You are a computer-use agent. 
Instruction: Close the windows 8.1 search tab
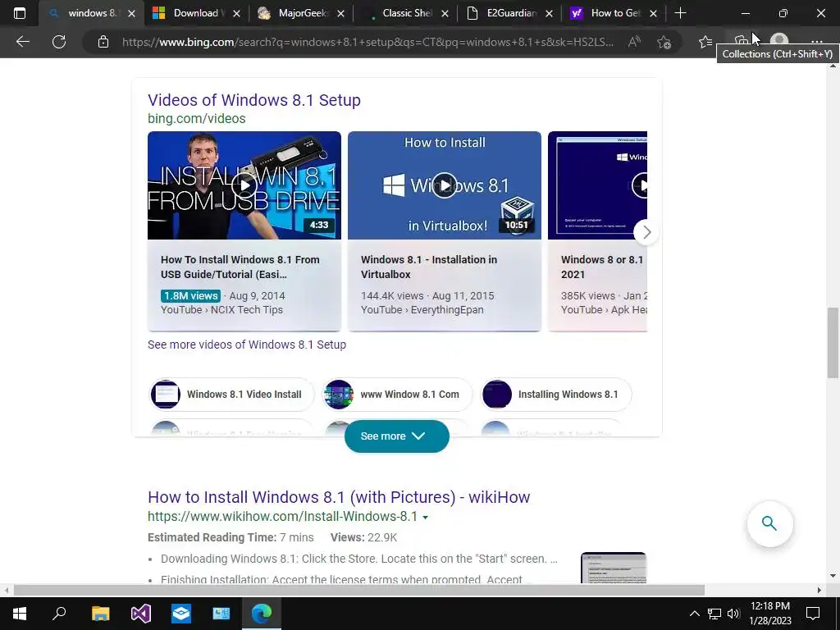[132, 13]
